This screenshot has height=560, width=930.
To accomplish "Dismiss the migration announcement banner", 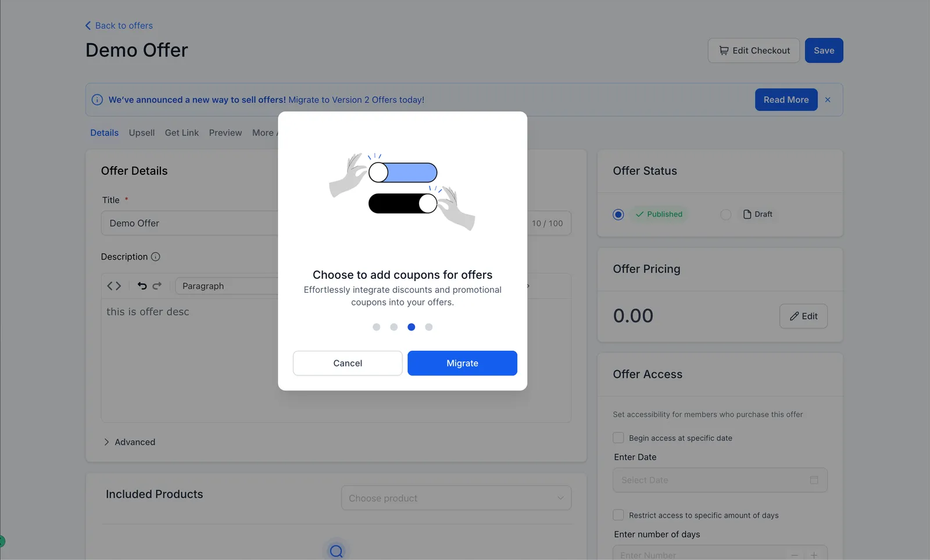I will [x=828, y=100].
